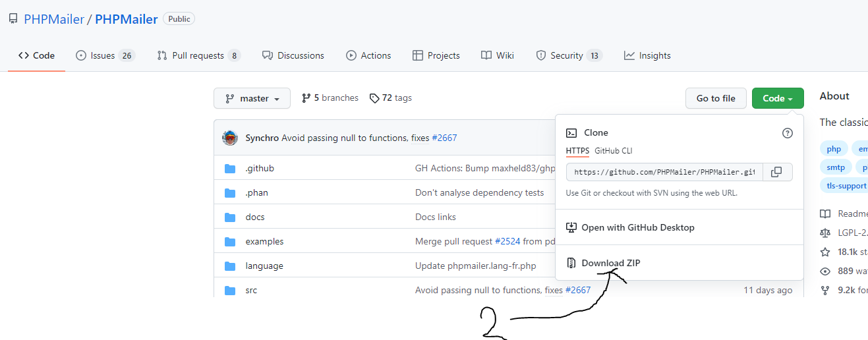Click the security count badge 13
868x340 pixels.
[594, 55]
